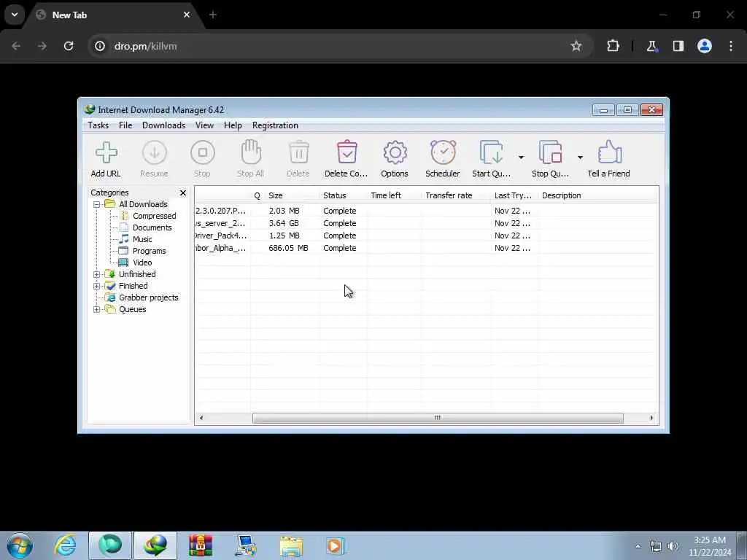
Task: Open the browser profile avatar
Action: pos(705,46)
